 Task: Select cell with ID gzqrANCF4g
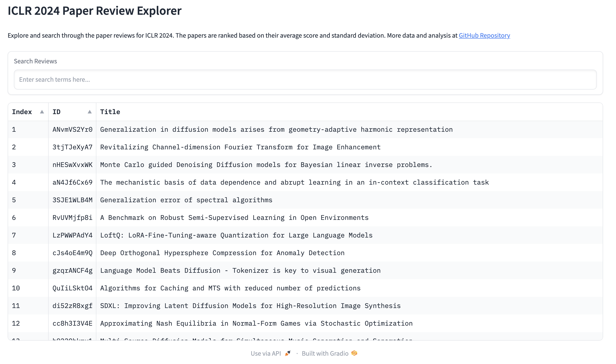[x=73, y=271]
